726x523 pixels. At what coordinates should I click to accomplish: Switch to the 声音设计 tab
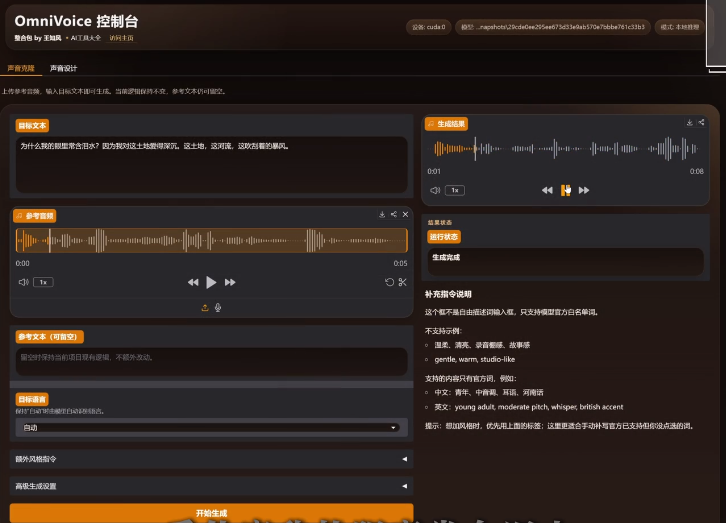[x=63, y=68]
